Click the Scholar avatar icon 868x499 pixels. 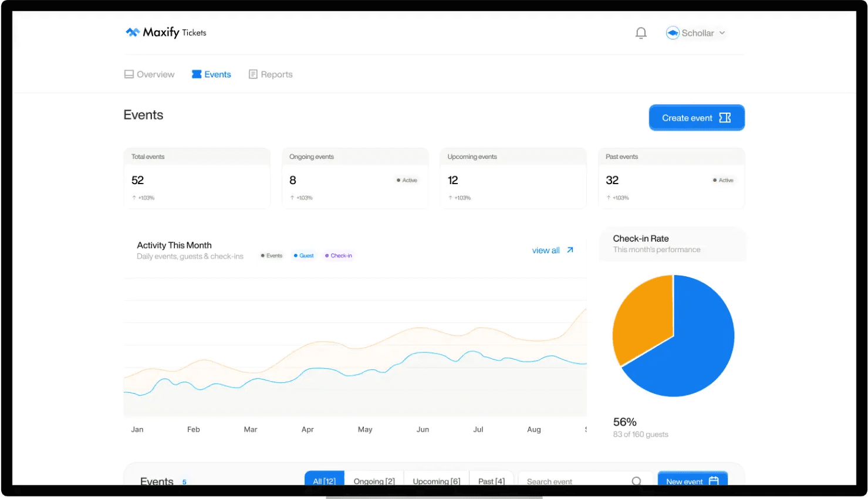pos(673,33)
